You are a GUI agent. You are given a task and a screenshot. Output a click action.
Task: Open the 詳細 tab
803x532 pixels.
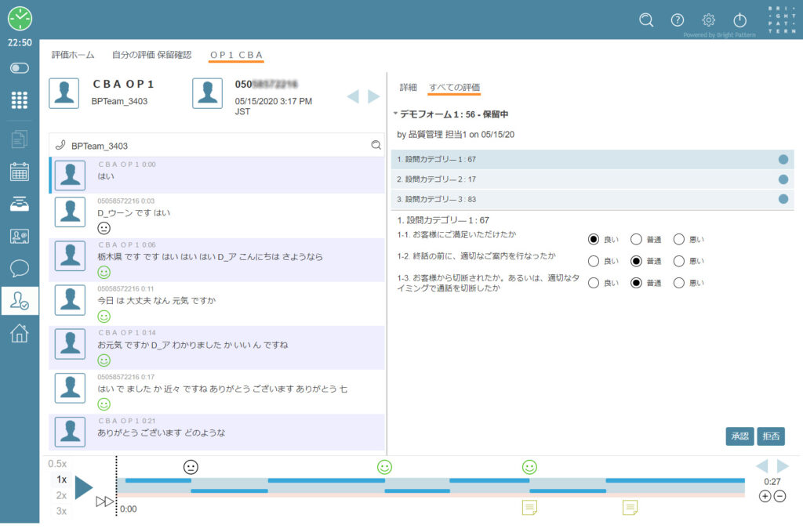408,88
